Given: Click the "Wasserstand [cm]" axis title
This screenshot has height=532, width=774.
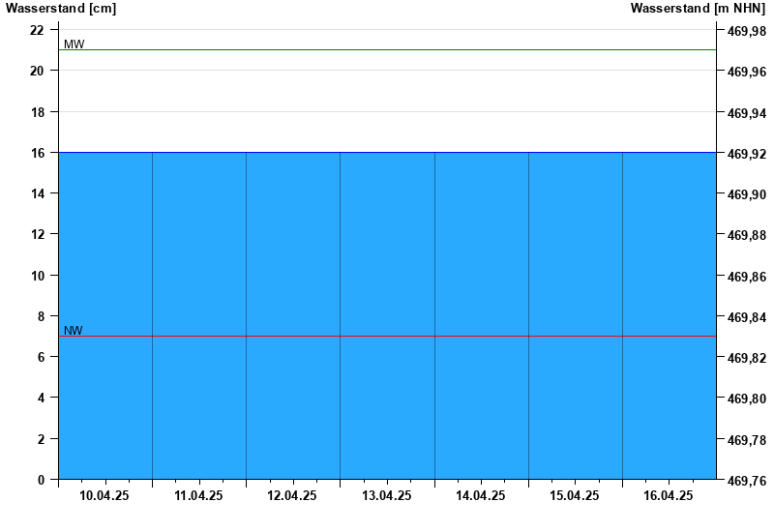Looking at the screenshot, I should coord(61,9).
